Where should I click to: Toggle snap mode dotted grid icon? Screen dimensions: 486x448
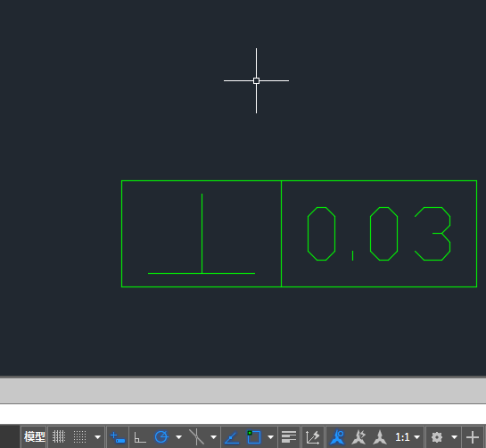[79, 436]
